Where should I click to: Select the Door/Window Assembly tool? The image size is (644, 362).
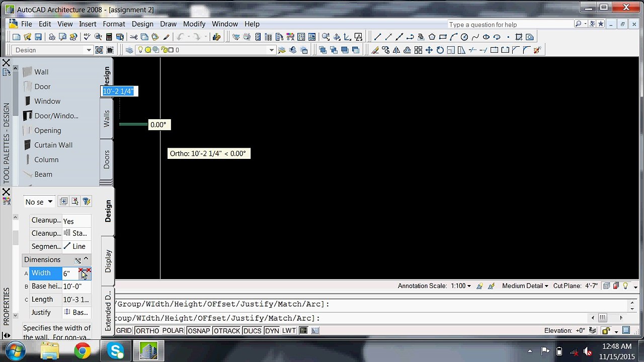coord(51,116)
